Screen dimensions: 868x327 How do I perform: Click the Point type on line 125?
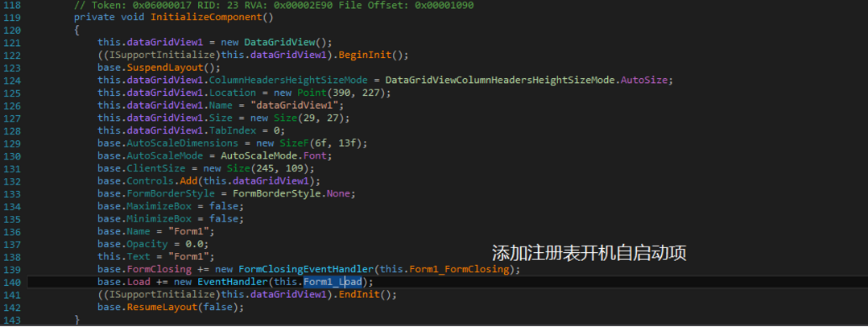(312, 93)
